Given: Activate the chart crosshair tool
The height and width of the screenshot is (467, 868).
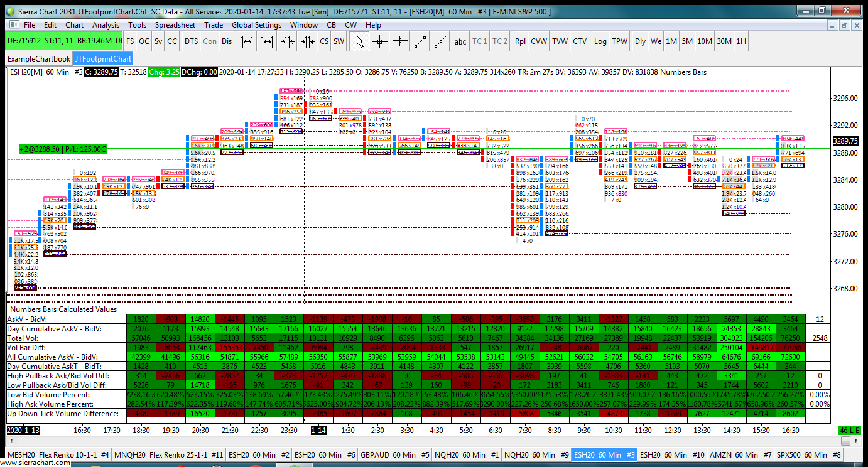Looking at the screenshot, I should coord(379,41).
